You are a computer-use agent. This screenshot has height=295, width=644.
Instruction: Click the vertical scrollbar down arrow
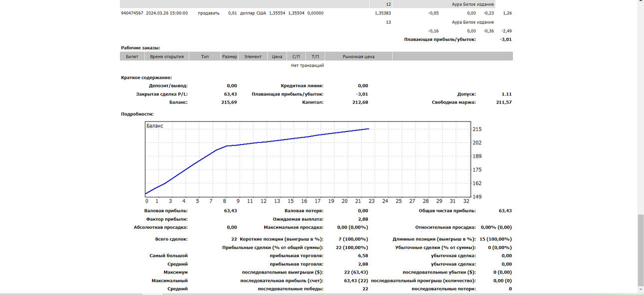coord(641,290)
